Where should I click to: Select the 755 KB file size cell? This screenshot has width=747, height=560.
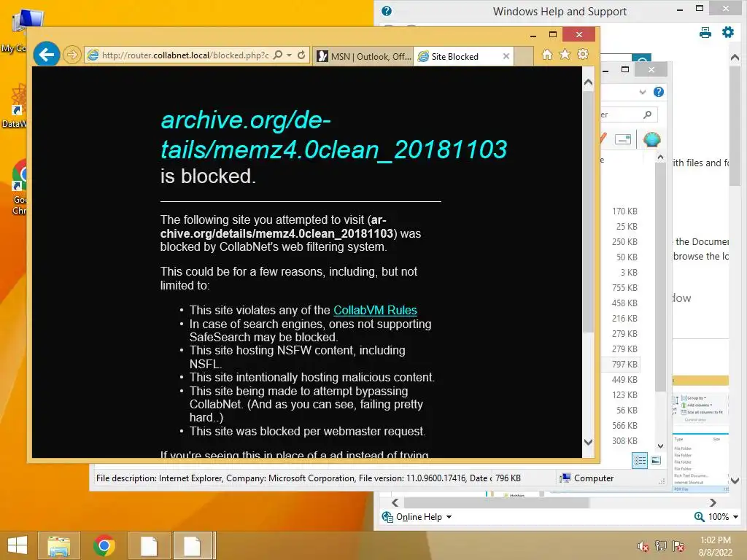click(x=624, y=287)
